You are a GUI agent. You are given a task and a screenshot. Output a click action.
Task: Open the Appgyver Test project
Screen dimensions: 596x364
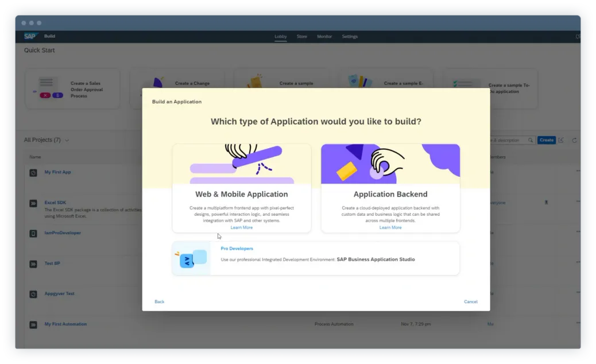pos(59,294)
